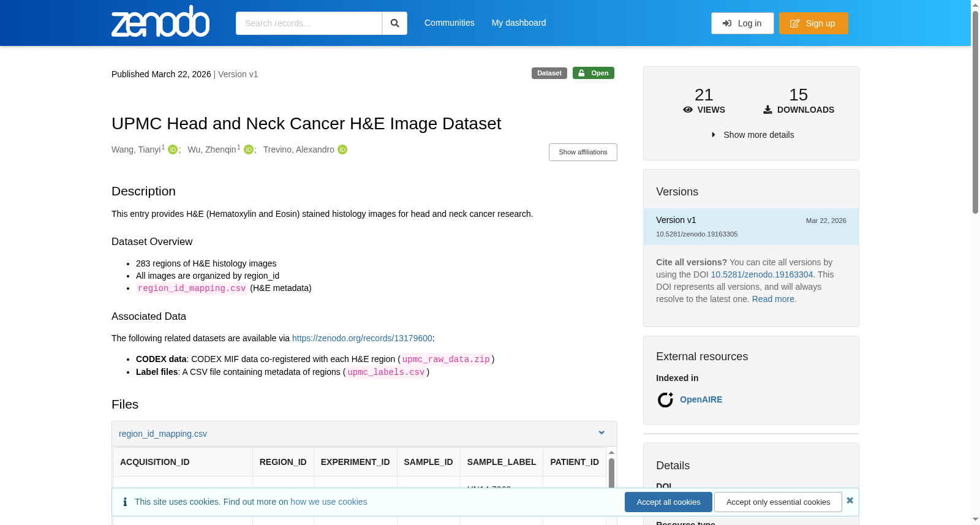Dismiss the cookie banner with X icon
This screenshot has height=525, width=980.
tap(850, 500)
